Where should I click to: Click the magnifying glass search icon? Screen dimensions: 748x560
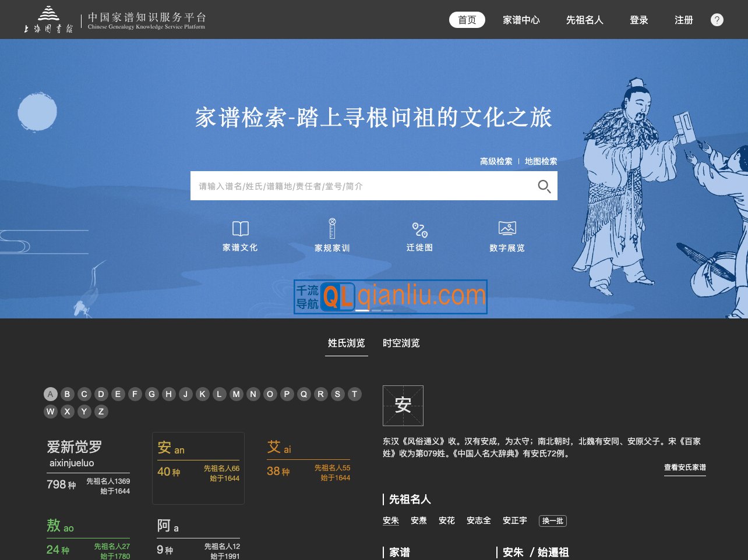(544, 186)
